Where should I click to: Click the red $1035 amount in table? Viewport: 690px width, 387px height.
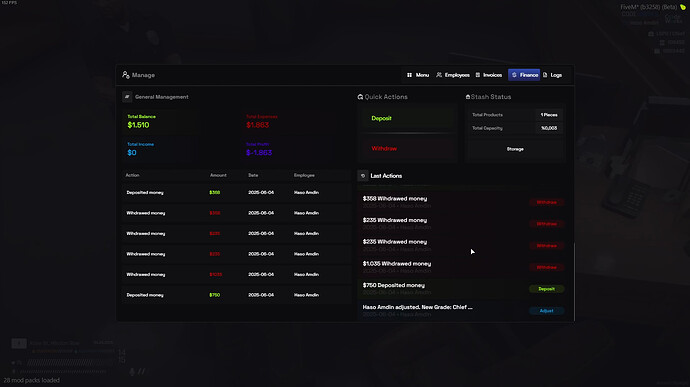(x=216, y=275)
